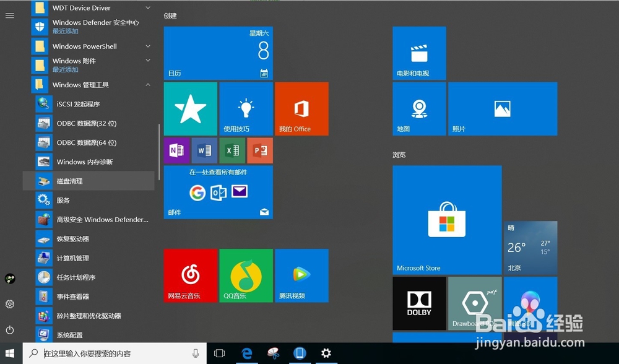Launch the PowerPoint tile
Screen dimensions: 619x364
(260, 150)
